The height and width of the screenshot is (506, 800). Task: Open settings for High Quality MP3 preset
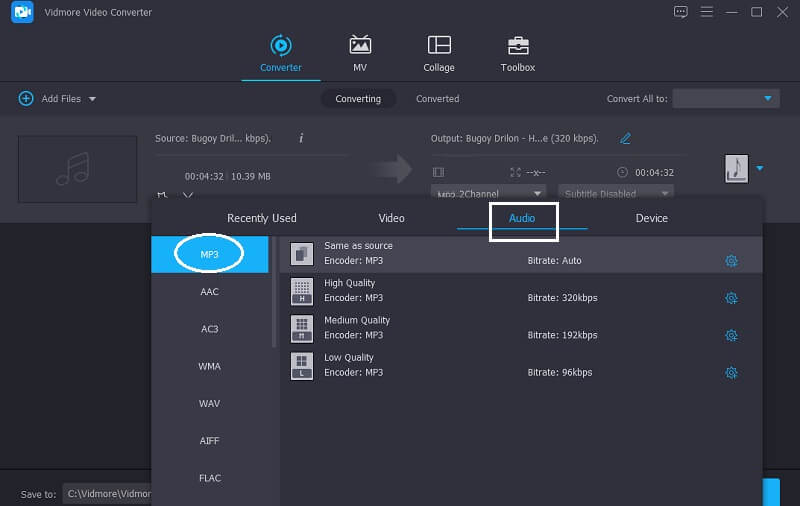(x=731, y=298)
